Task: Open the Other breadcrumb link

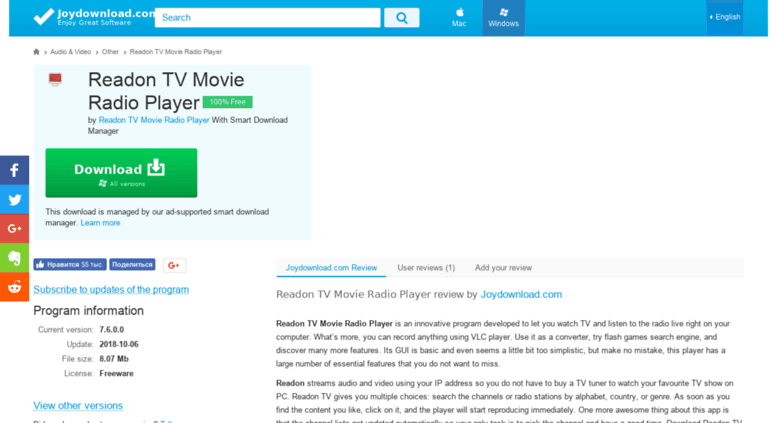Action: (x=110, y=52)
